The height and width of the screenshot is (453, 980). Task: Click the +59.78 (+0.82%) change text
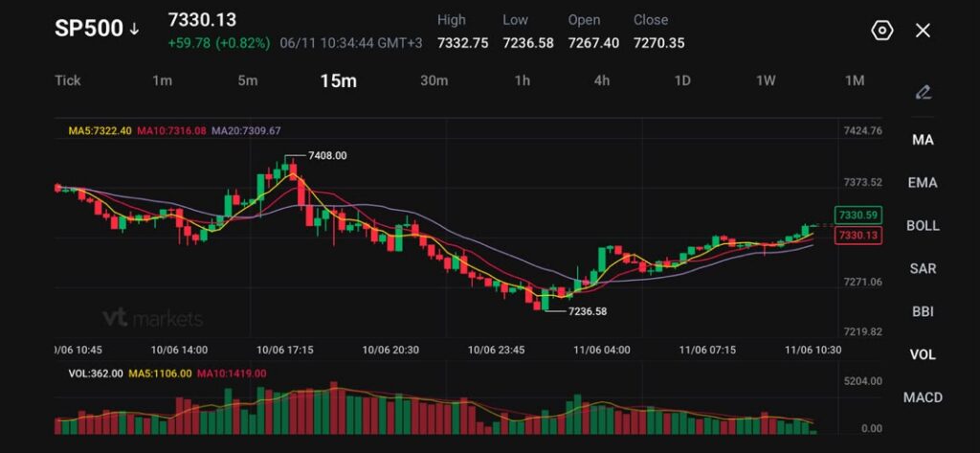(x=219, y=43)
